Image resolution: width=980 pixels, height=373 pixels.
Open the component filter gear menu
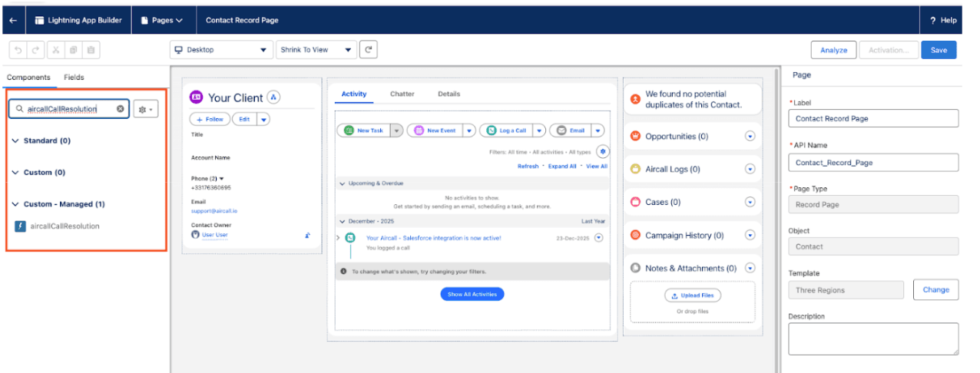[x=145, y=110]
